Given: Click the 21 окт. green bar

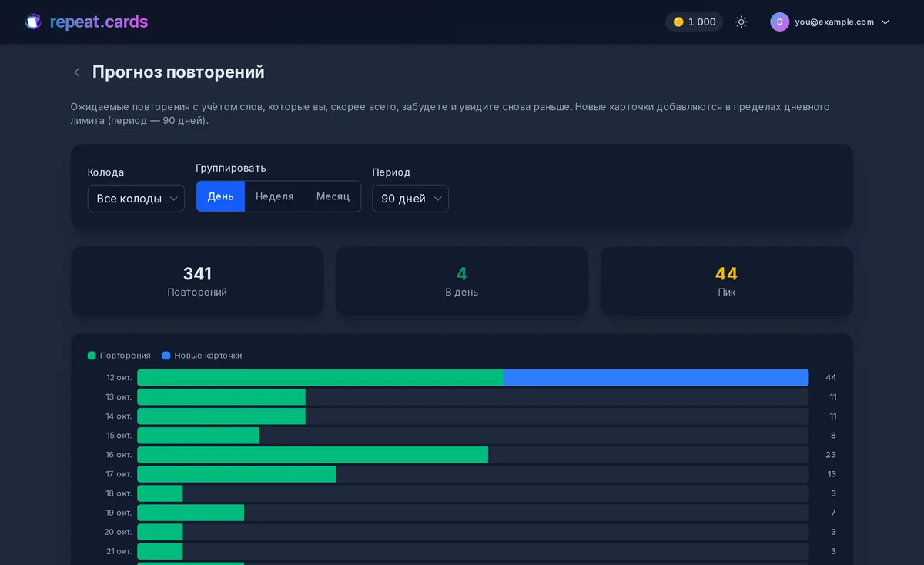Looking at the screenshot, I should (x=160, y=551).
